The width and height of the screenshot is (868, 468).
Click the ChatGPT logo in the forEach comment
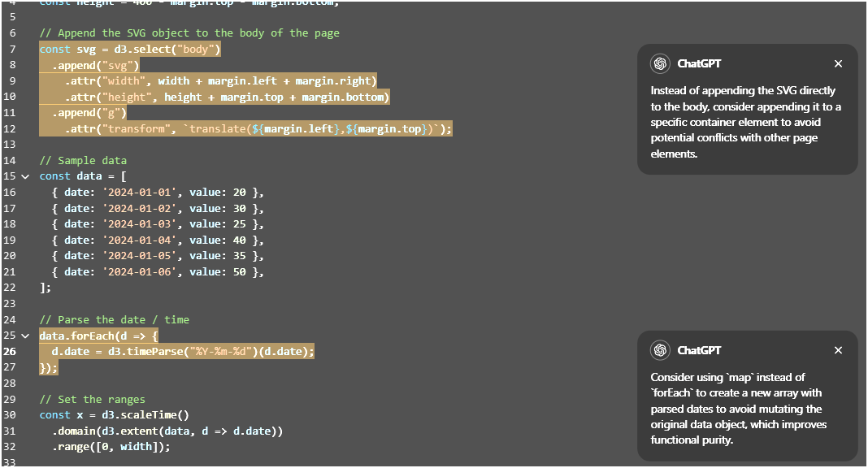[x=660, y=350]
